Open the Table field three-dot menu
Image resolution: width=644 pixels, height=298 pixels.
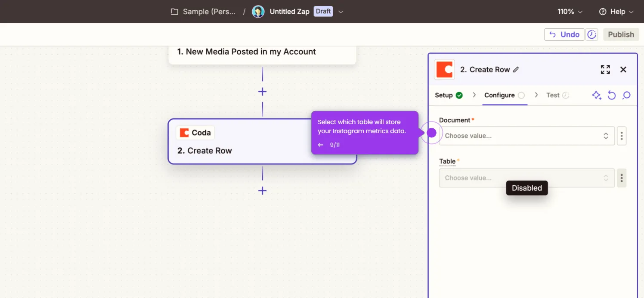[x=622, y=178]
